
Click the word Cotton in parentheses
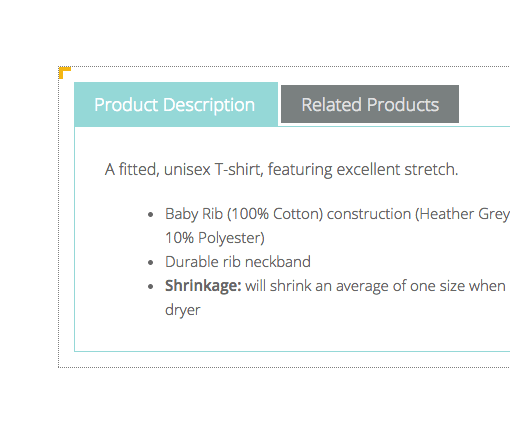[x=296, y=214]
